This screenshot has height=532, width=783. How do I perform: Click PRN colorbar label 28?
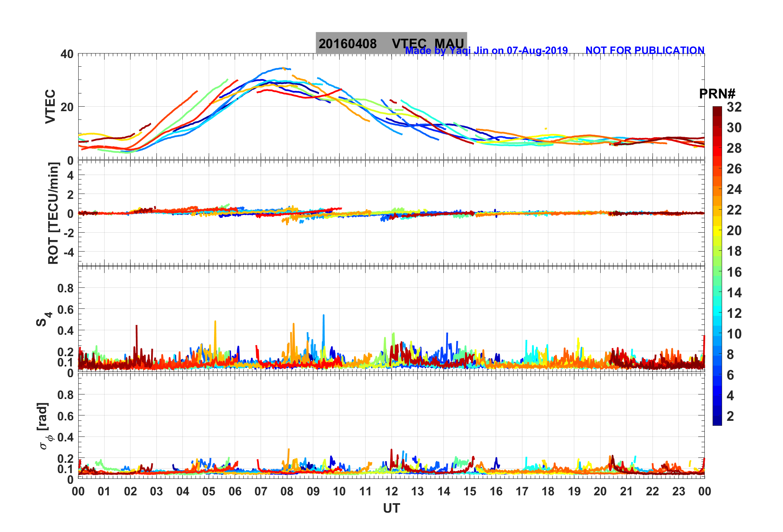[734, 148]
